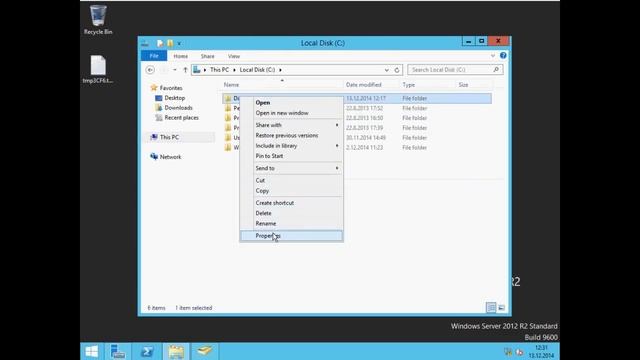The width and height of the screenshot is (640, 360).
Task: Expand the ribbon chevron
Action: 493,56
